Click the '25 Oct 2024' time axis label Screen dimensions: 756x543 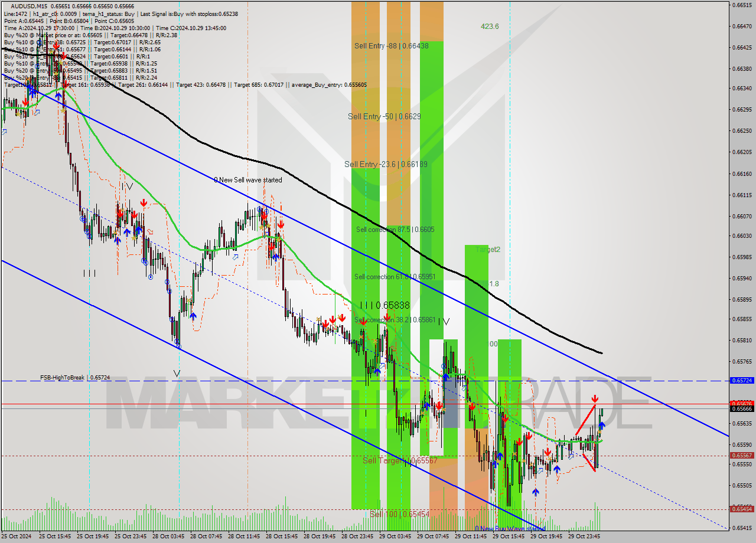coord(16,537)
